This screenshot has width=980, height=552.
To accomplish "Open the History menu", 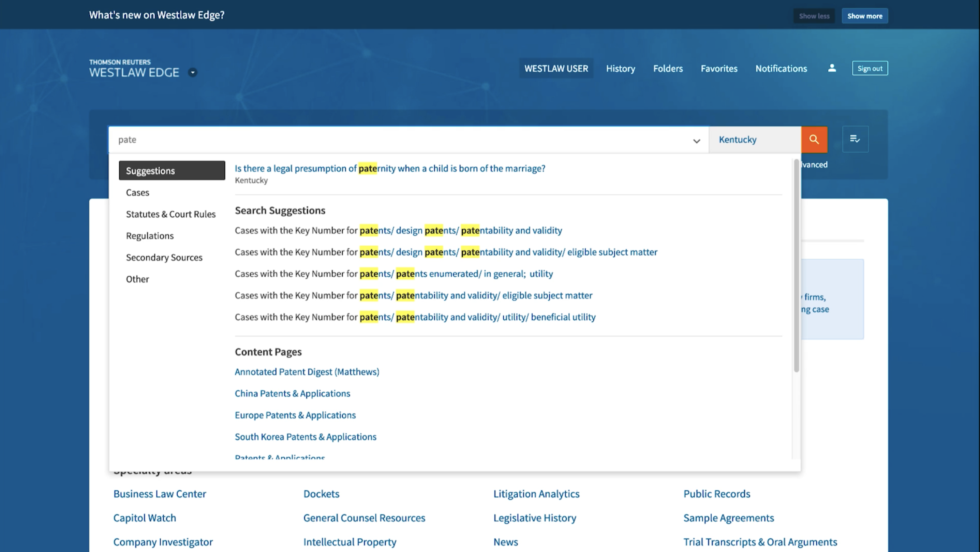I will coord(620,69).
